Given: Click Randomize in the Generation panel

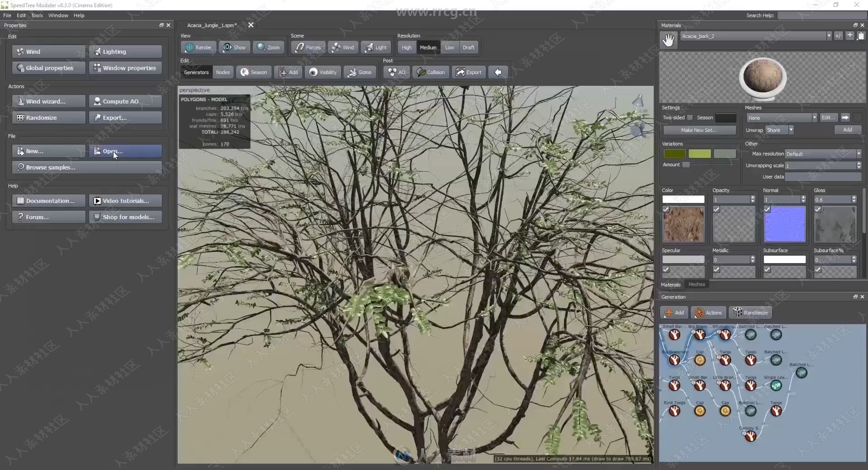Looking at the screenshot, I should 750,313.
